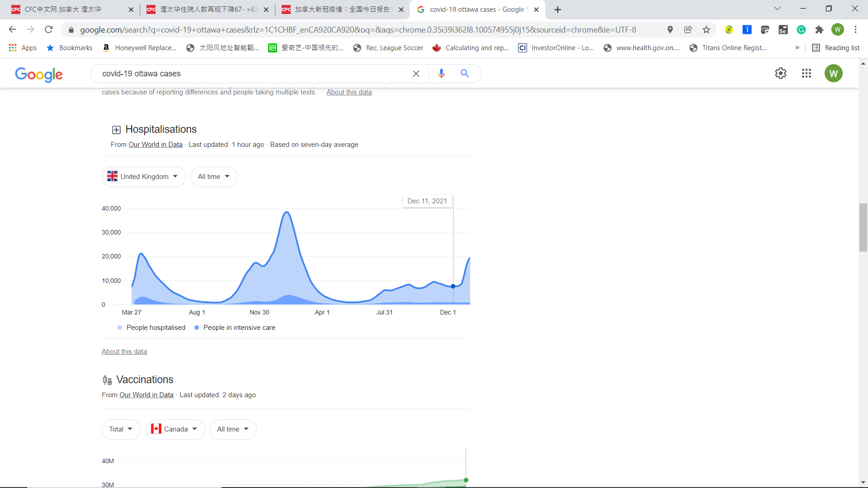Open InvestorOnline bookmark
The width and height of the screenshot is (868, 488).
tap(557, 47)
